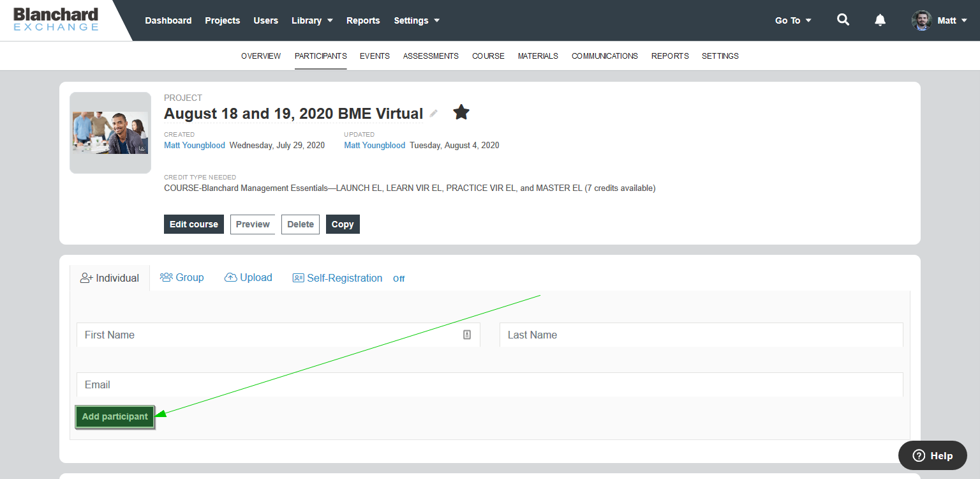Focus the Email input field
The image size is (980, 479).
(x=490, y=384)
